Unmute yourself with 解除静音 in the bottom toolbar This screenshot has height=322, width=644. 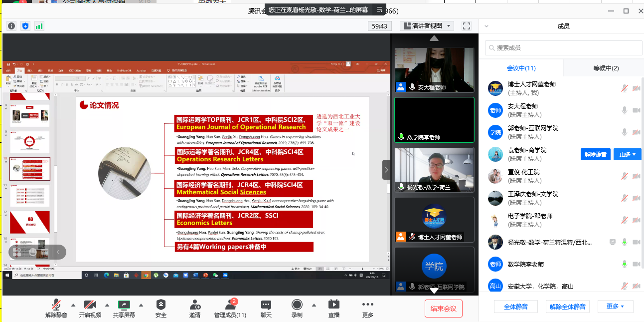point(56,309)
